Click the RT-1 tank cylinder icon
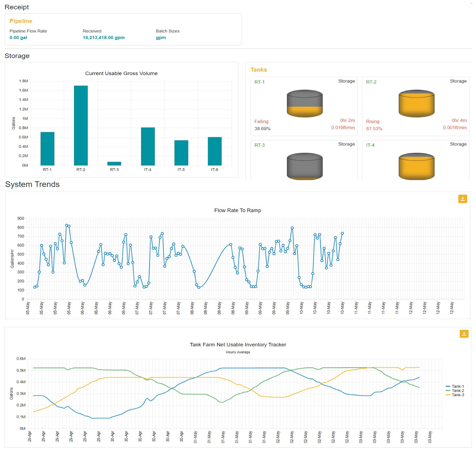Image resolution: width=476 pixels, height=456 pixels. (x=305, y=104)
